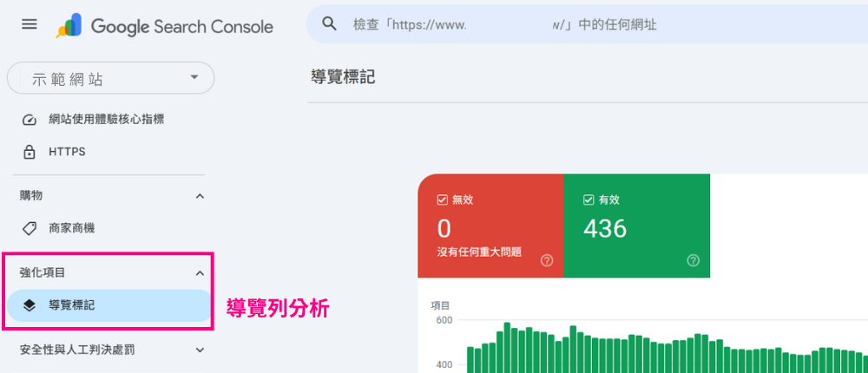Click the 0 invalid items count
This screenshot has height=373, width=868.
click(x=444, y=228)
